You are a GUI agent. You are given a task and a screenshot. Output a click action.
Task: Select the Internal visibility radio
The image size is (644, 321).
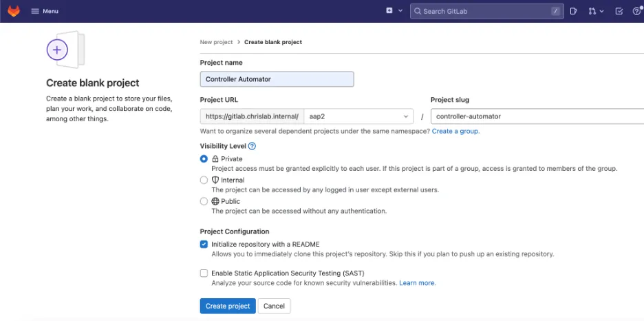tap(204, 180)
